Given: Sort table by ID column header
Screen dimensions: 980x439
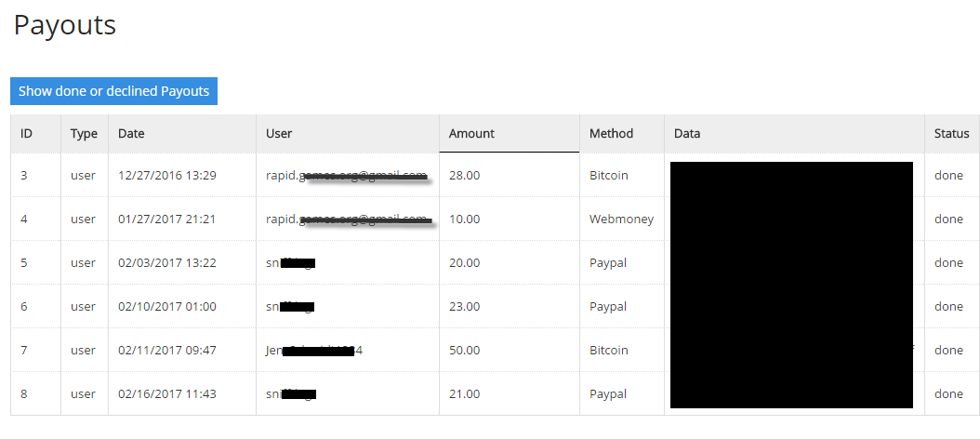Looking at the screenshot, I should [x=27, y=134].
